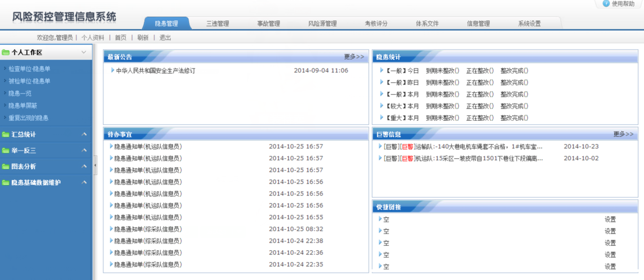Collapse the 个人工作区 section chevron
This screenshot has width=644, height=280.
(x=84, y=52)
